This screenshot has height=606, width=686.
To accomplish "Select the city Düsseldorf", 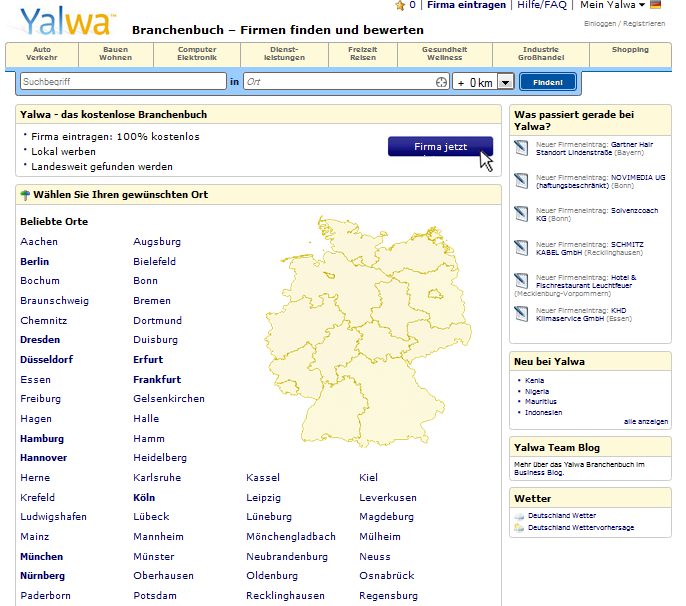I will point(46,360).
